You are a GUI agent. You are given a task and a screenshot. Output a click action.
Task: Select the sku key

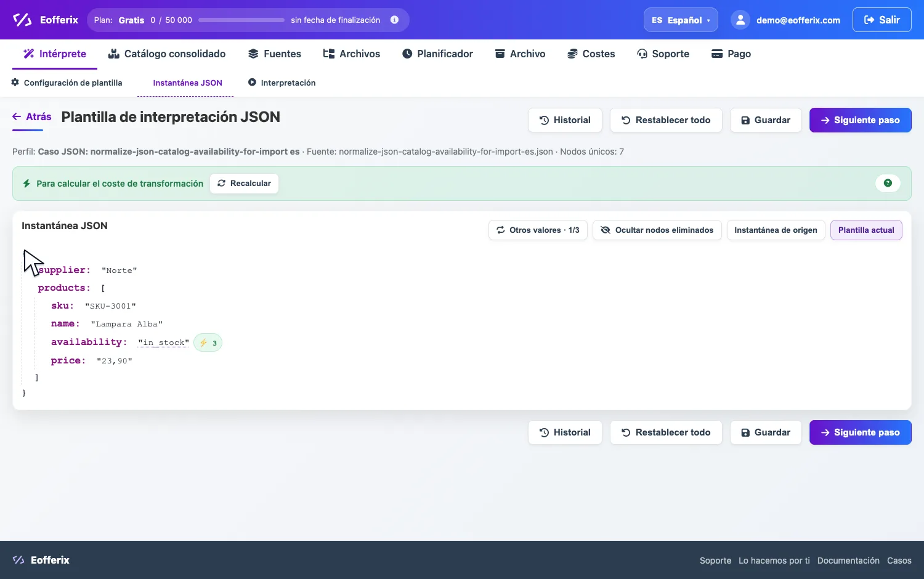[62, 306]
